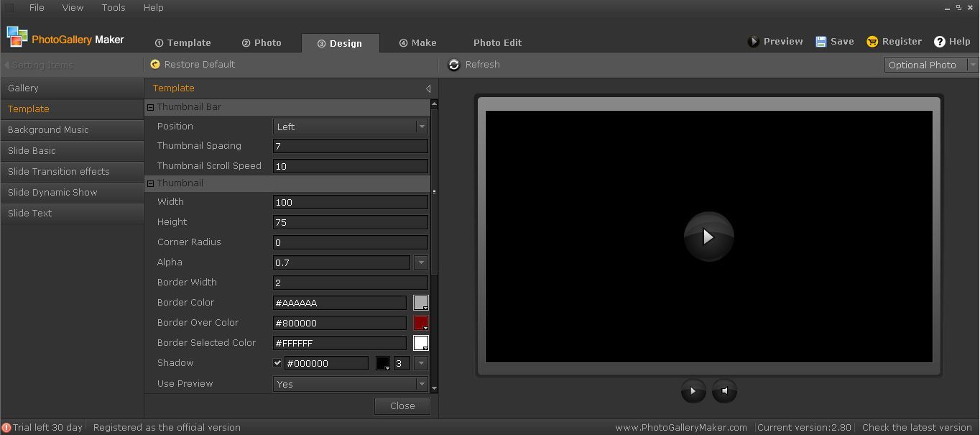Open the Optional Photo dropdown
The image size is (980, 435).
[x=974, y=65]
